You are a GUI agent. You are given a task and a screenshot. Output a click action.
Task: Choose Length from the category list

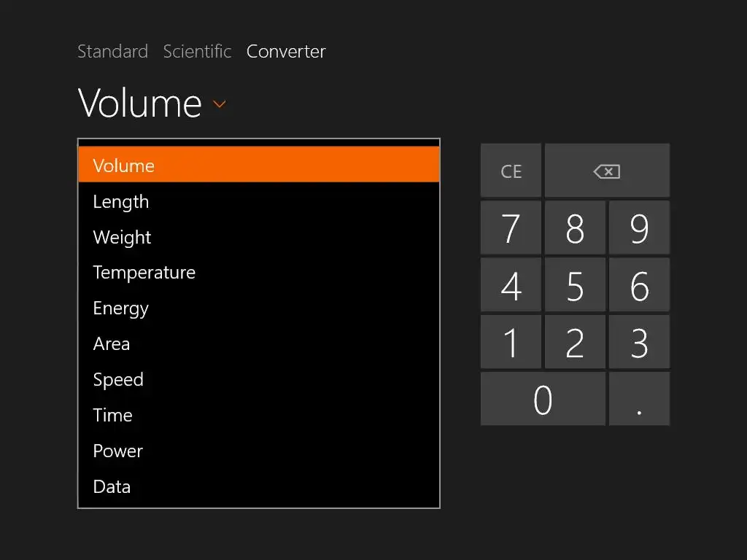[x=121, y=201]
